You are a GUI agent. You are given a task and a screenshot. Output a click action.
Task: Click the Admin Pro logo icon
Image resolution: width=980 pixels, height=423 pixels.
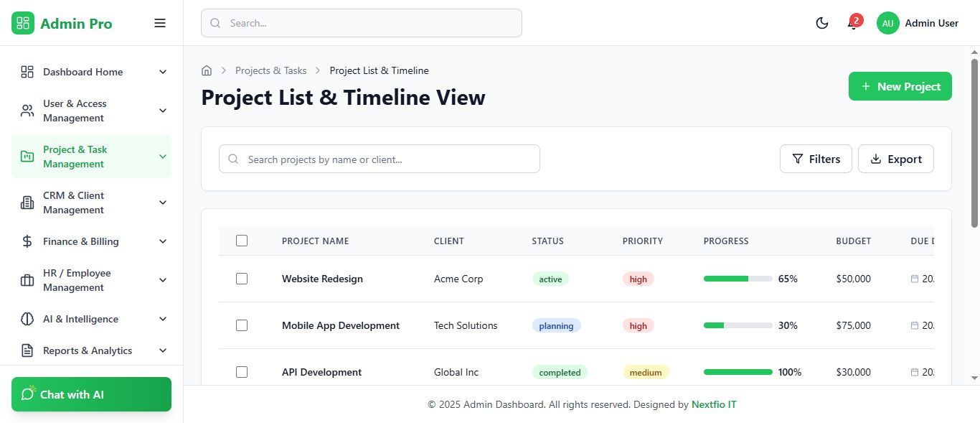[x=23, y=23]
